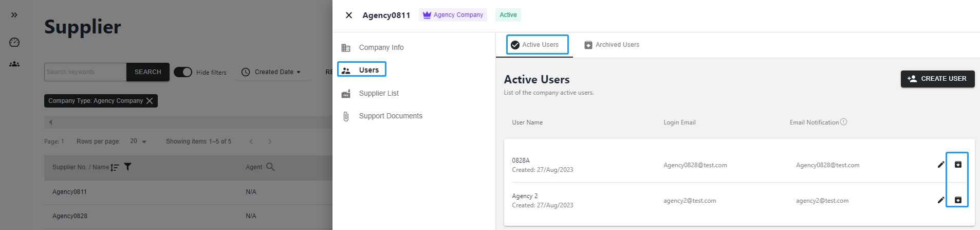Click the Agent column search icon
This screenshot has width=980, height=230.
(270, 167)
